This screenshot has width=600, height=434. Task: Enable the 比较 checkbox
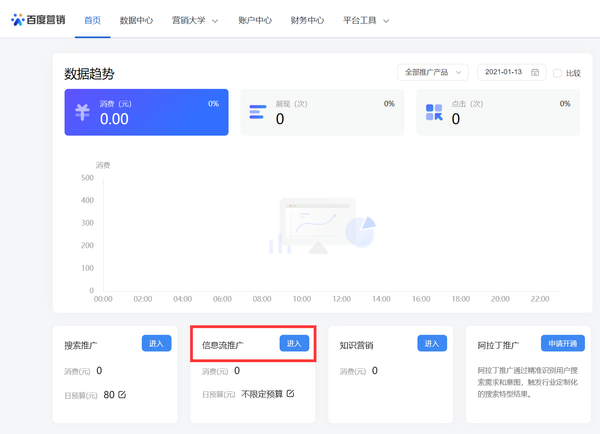557,73
